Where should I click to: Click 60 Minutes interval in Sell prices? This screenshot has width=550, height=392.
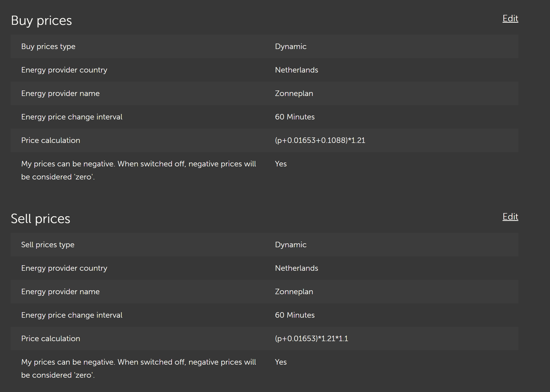click(295, 315)
